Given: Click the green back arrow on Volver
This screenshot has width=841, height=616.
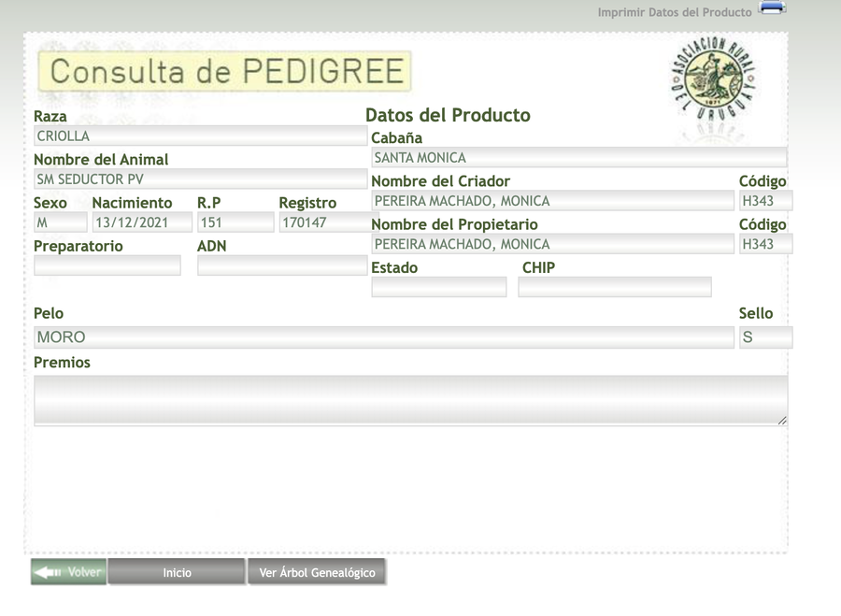Looking at the screenshot, I should 47,572.
